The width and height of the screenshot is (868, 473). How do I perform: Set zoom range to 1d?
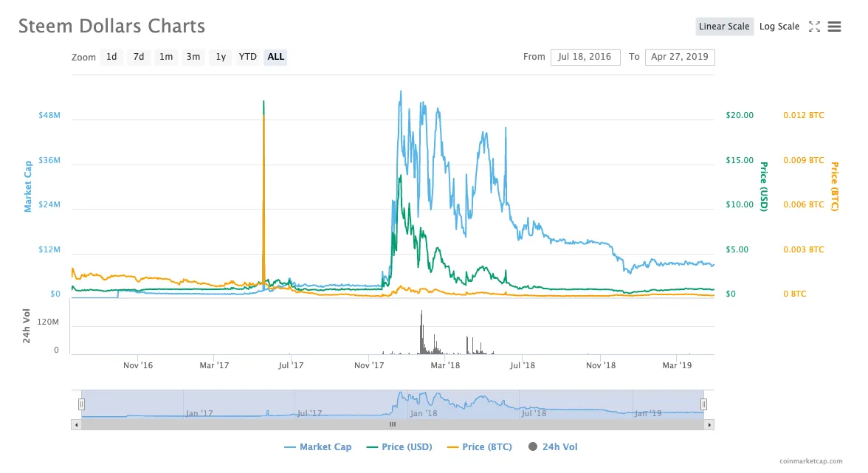point(111,57)
